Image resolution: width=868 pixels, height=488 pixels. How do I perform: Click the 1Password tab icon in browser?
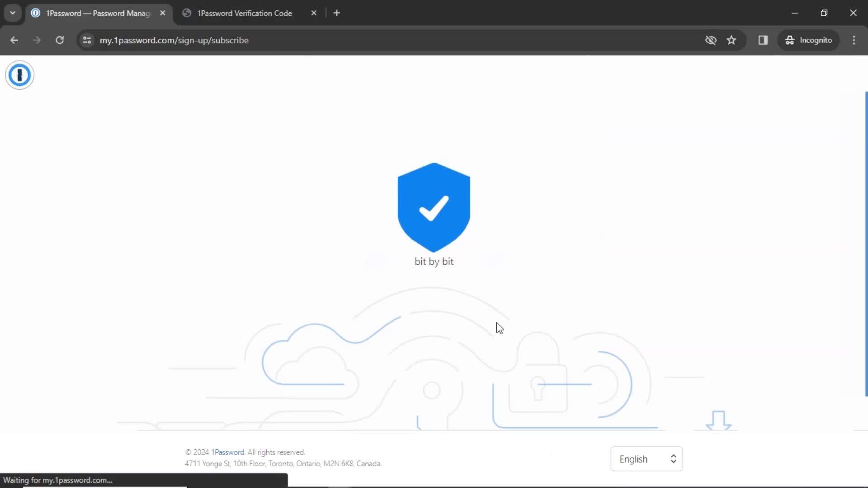click(36, 13)
